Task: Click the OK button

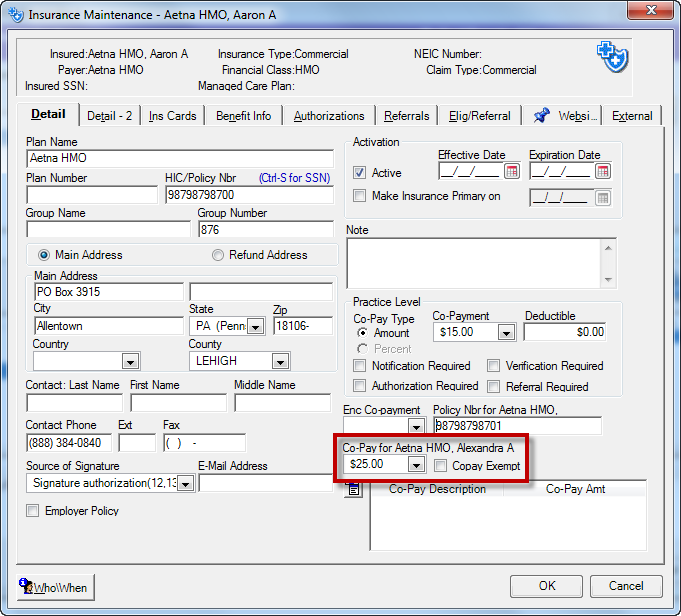Action: [x=546, y=586]
